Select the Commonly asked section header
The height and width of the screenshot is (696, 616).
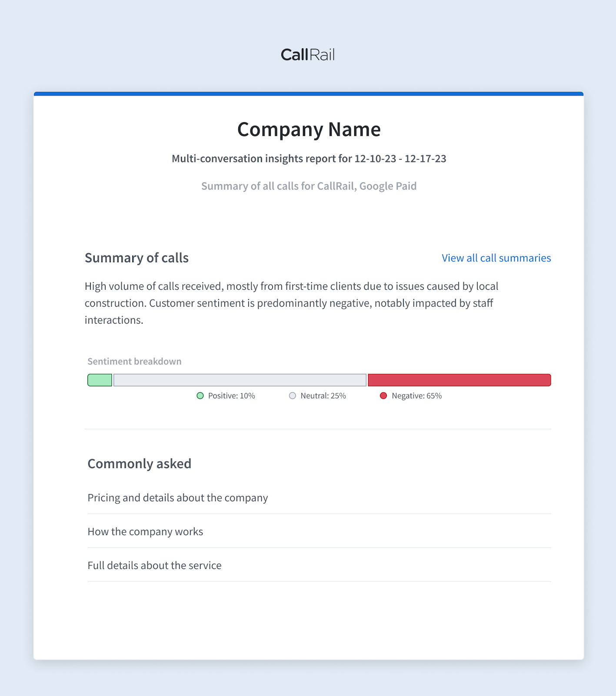139,463
